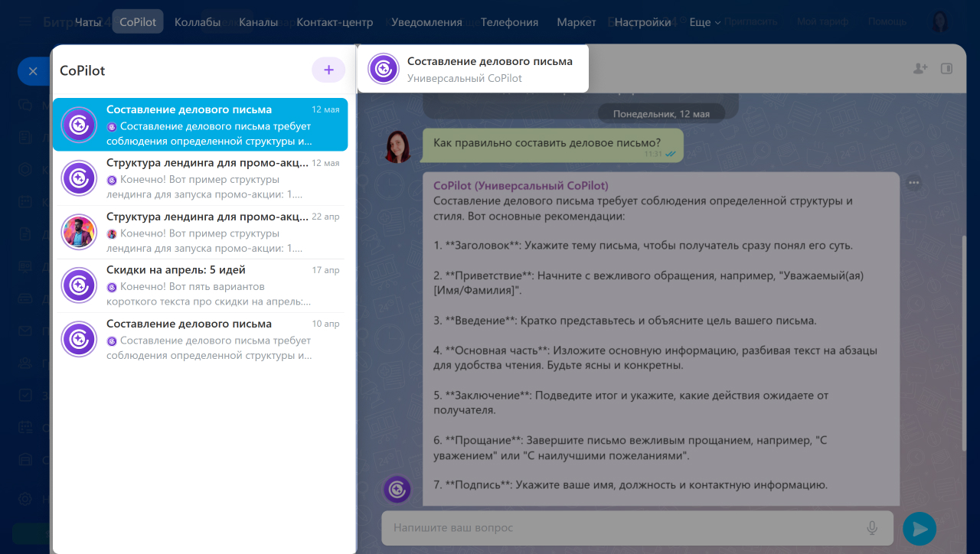Open the Настройки tab
This screenshot has height=554, width=980.
tap(643, 22)
